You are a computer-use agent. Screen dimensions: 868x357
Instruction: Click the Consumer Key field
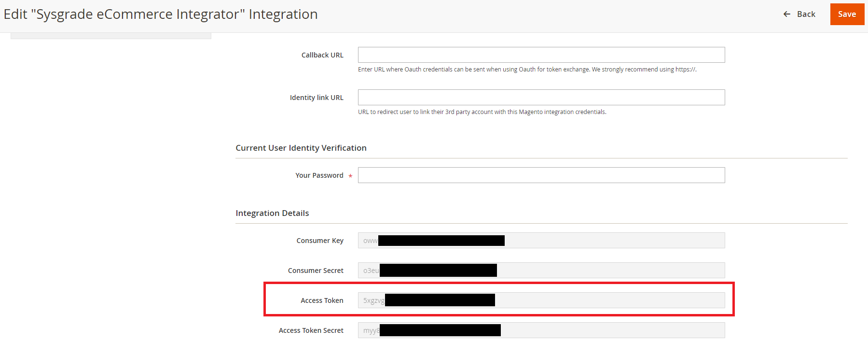[x=541, y=240]
